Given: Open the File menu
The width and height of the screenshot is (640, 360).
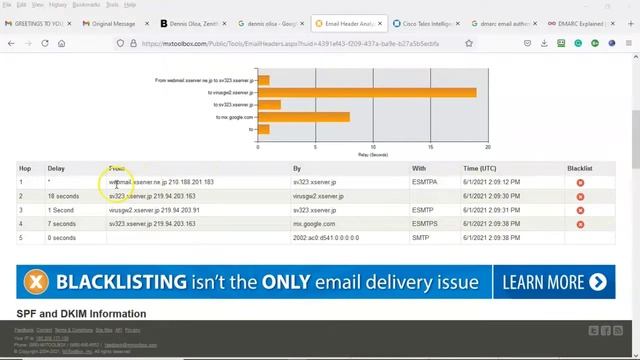Looking at the screenshot, I should click(7, 5).
